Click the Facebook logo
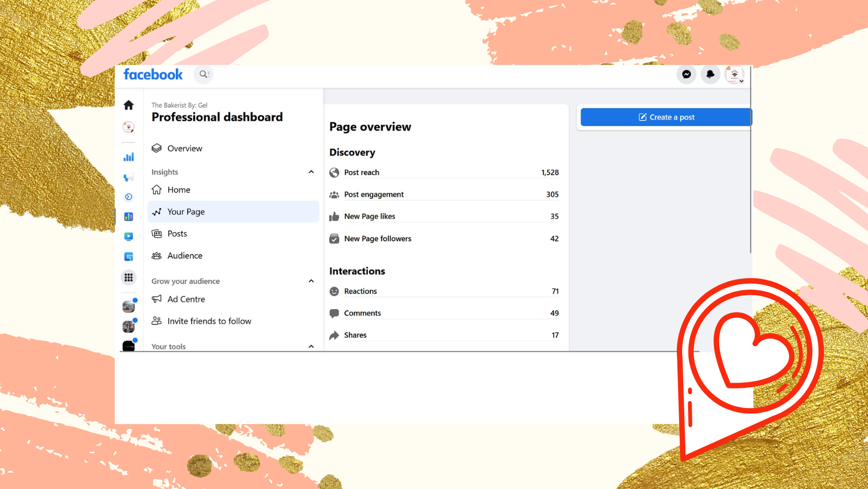 click(153, 75)
